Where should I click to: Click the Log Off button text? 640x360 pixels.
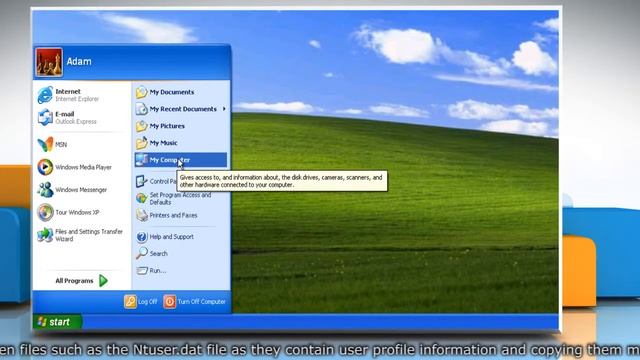147,302
